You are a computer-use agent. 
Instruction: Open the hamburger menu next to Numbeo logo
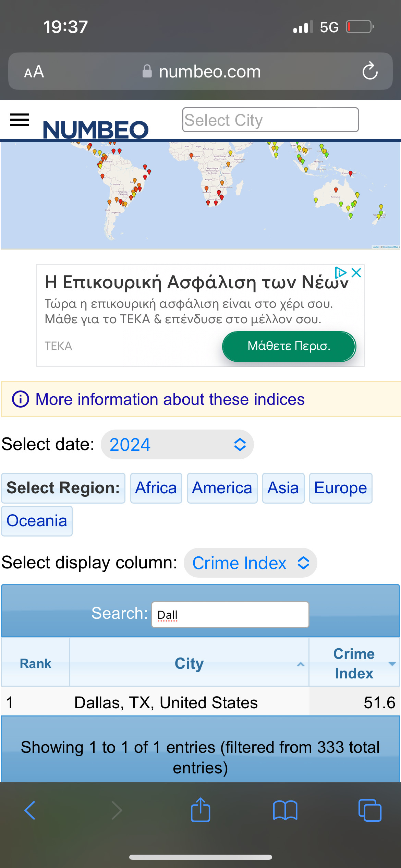click(x=20, y=120)
